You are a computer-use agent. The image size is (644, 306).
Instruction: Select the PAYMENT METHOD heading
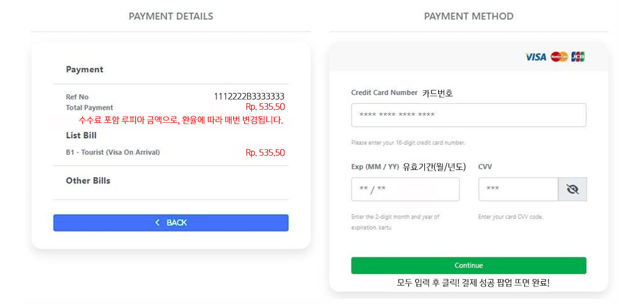(x=468, y=16)
